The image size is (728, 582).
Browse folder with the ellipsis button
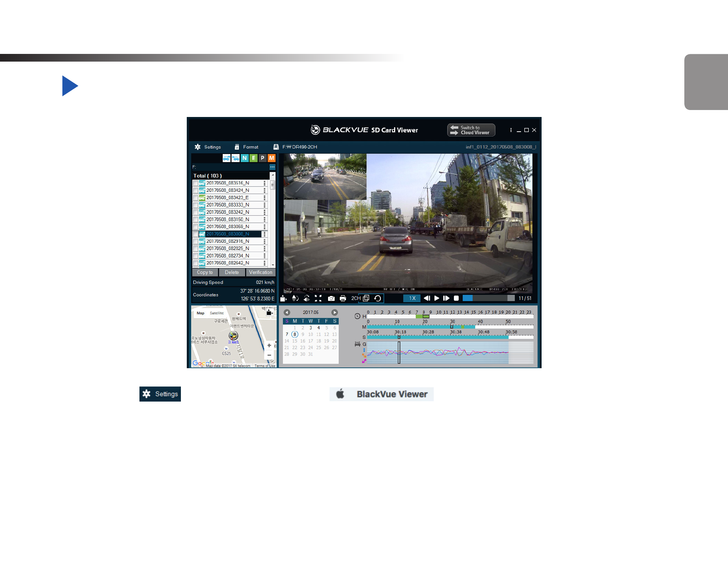pyautogui.click(x=272, y=167)
